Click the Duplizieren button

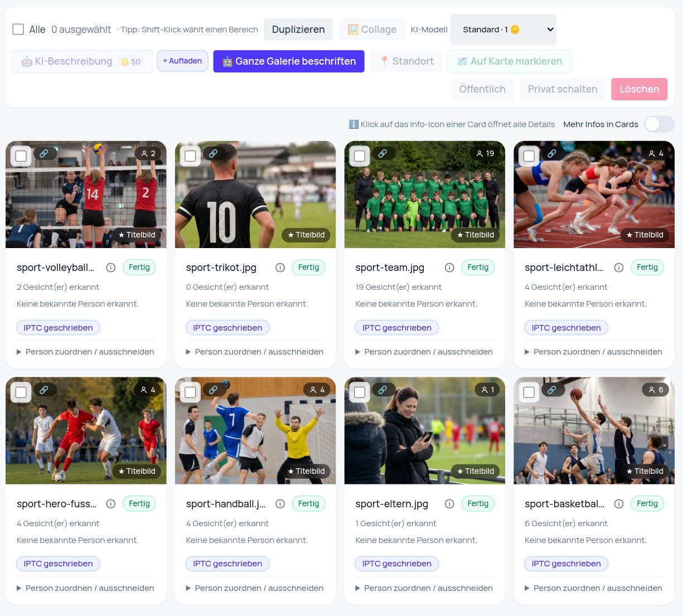(x=298, y=30)
